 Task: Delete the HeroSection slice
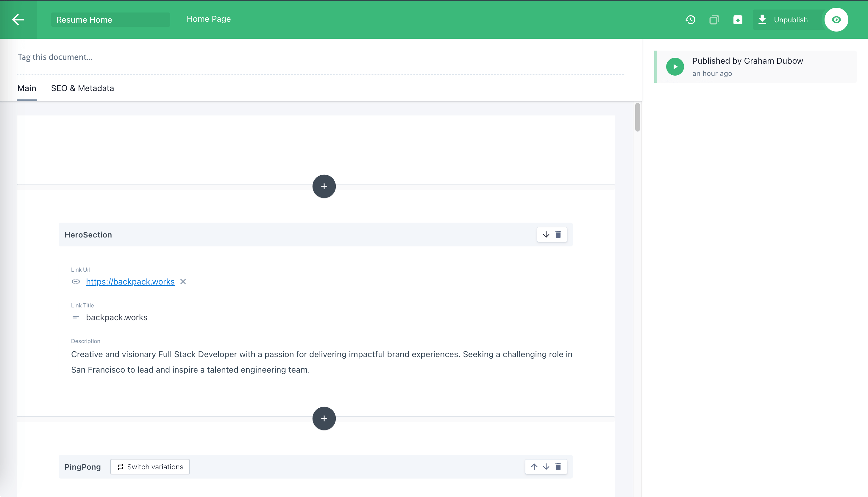coord(558,235)
